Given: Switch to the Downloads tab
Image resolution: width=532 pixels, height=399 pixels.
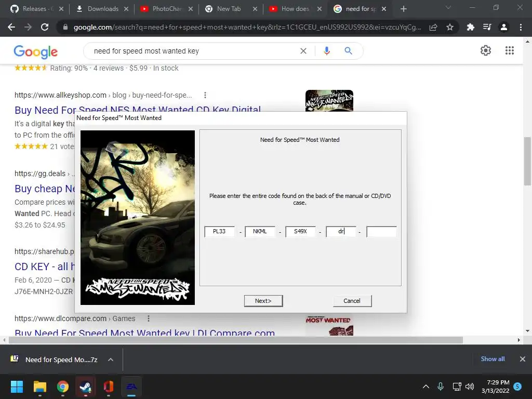Looking at the screenshot, I should (x=102, y=9).
